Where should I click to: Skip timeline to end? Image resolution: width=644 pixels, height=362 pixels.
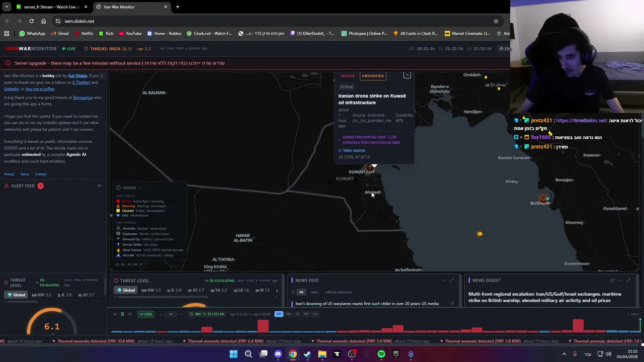[x=130, y=314]
